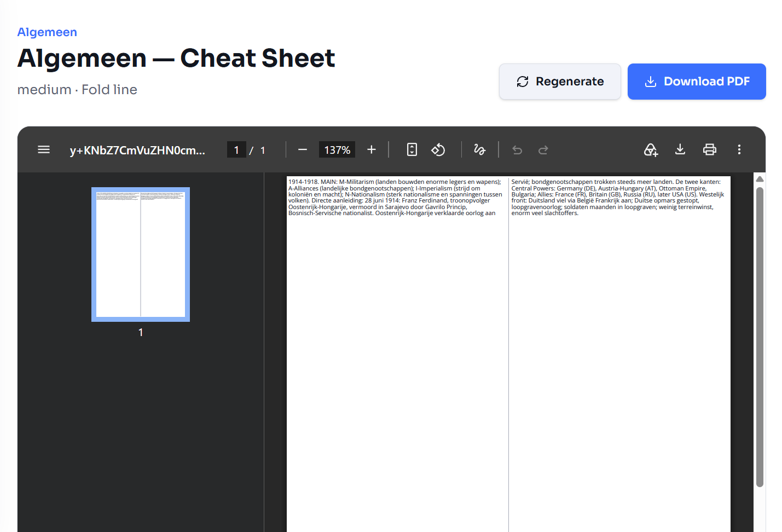Select the page 1 thumbnail
782x532 pixels.
coord(141,255)
